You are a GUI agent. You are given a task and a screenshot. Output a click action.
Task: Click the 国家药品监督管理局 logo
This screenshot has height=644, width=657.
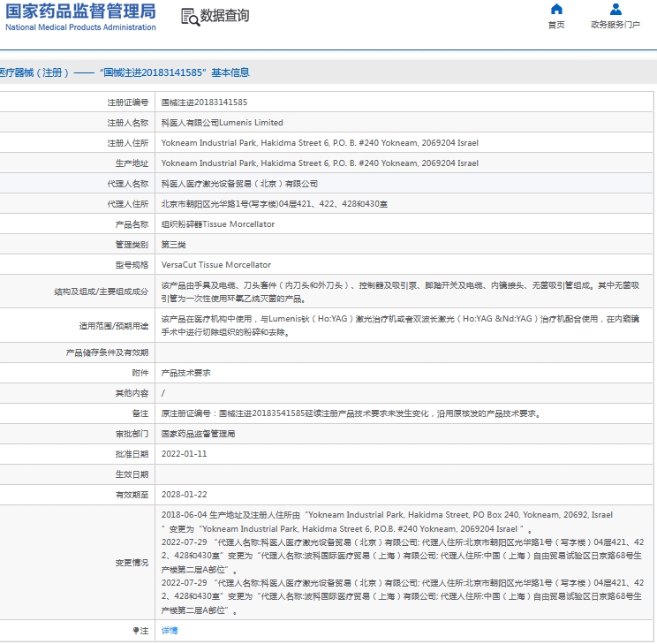[x=80, y=17]
